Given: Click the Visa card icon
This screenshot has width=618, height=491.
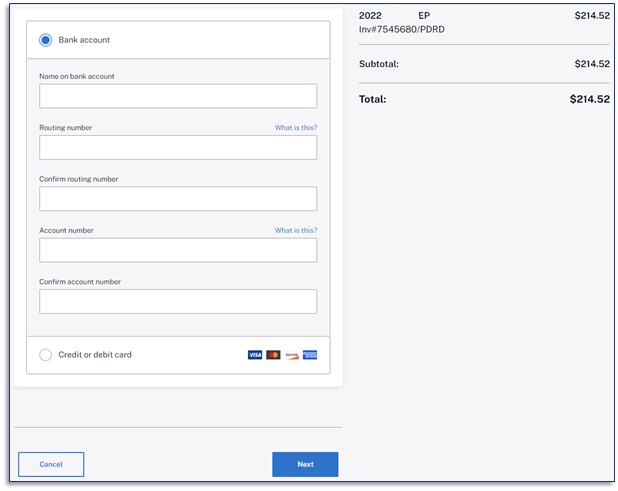Looking at the screenshot, I should (255, 355).
